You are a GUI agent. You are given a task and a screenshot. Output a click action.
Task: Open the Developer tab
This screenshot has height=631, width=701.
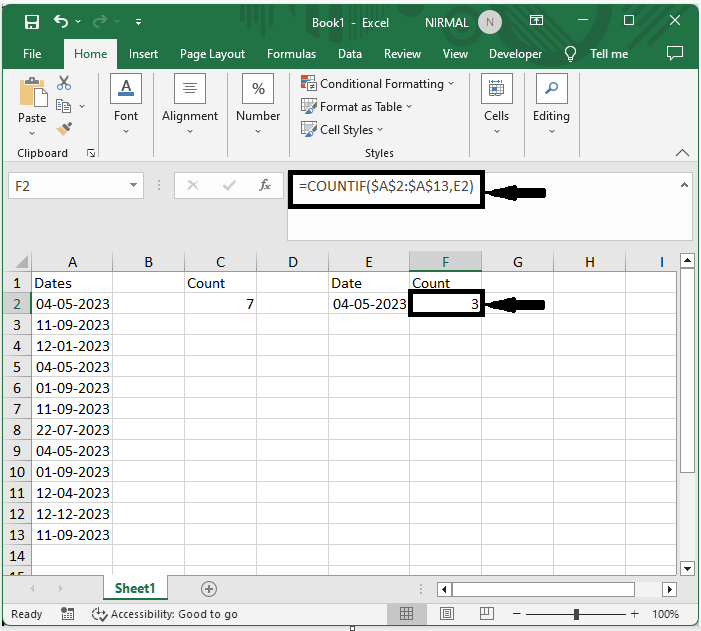(515, 54)
